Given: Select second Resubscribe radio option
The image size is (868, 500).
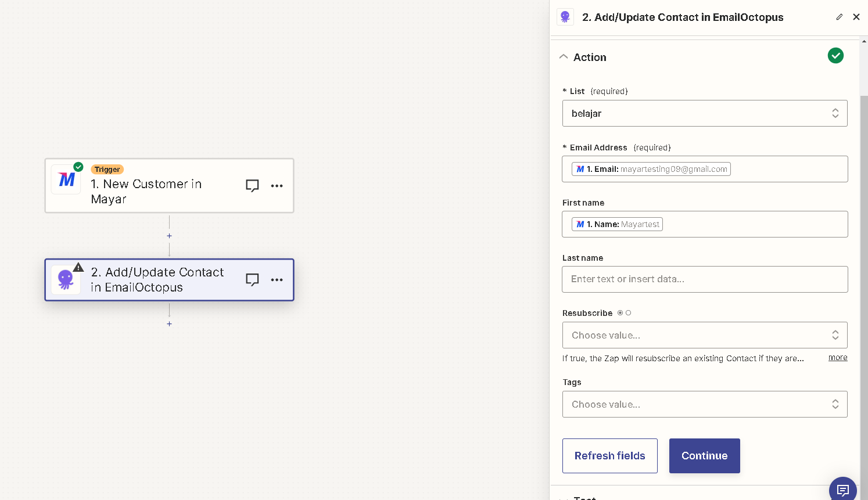Looking at the screenshot, I should click(629, 313).
